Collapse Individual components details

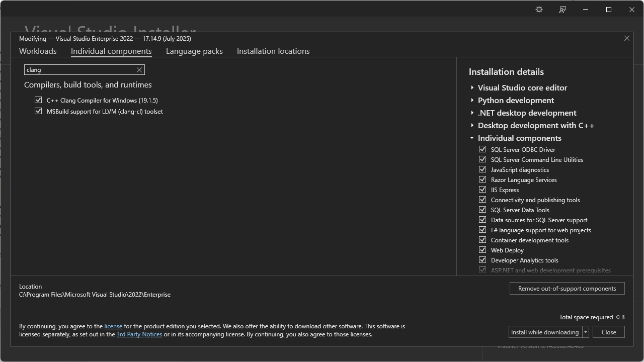click(x=472, y=138)
